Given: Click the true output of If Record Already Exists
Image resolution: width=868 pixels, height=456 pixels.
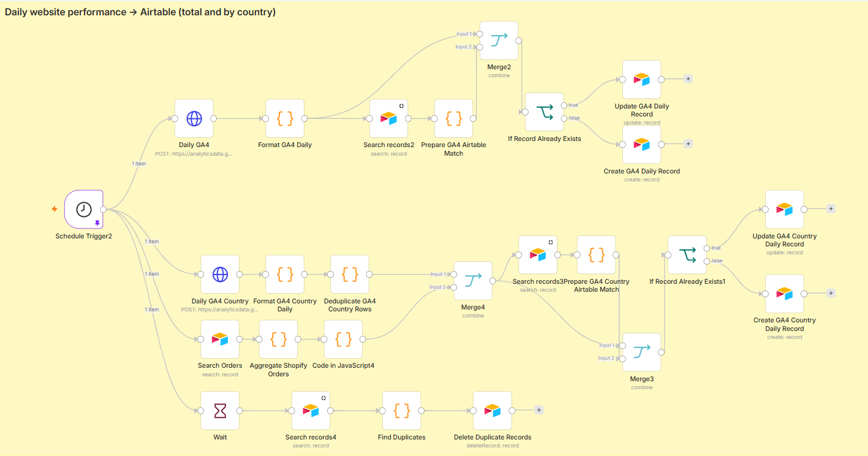Looking at the screenshot, I should pos(564,105).
